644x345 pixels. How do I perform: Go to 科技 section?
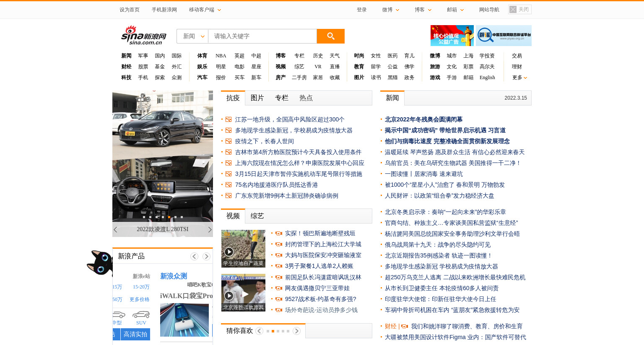[126, 77]
